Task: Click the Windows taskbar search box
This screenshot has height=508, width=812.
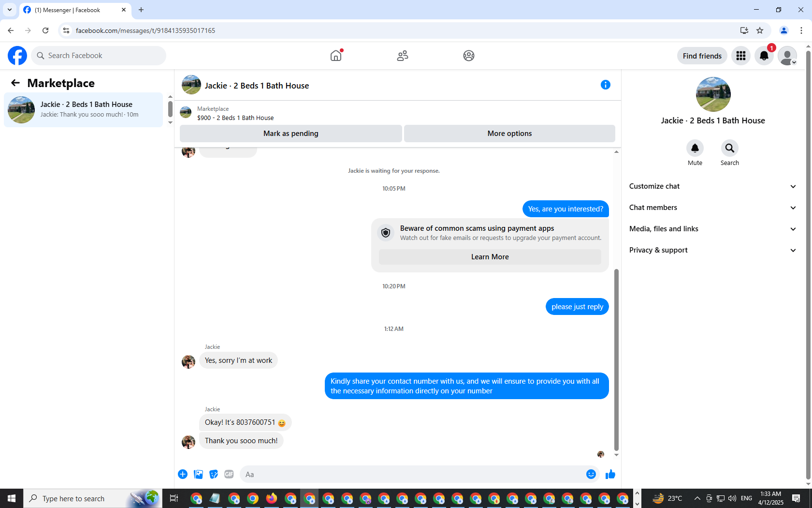Action: coord(93,498)
